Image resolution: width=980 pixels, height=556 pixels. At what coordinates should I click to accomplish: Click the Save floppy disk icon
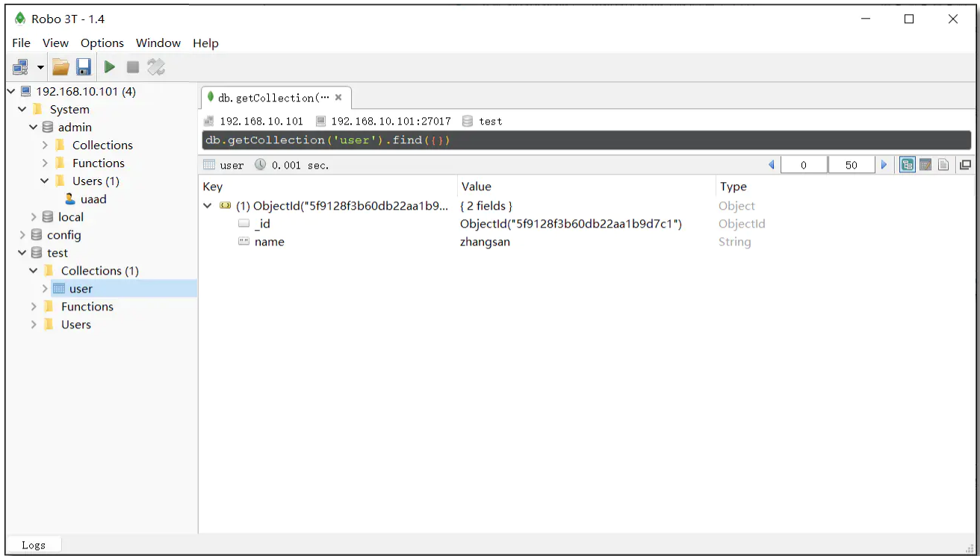pos(84,67)
